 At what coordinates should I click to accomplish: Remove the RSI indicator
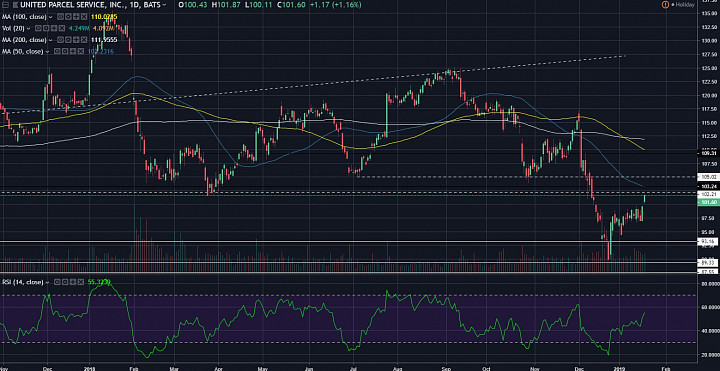(81, 281)
